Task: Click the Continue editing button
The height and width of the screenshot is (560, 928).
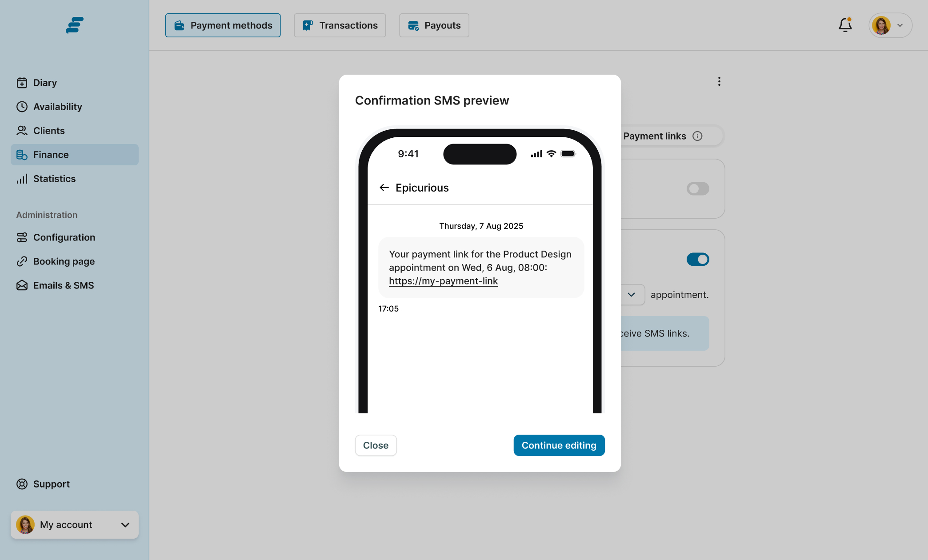Action: click(559, 445)
